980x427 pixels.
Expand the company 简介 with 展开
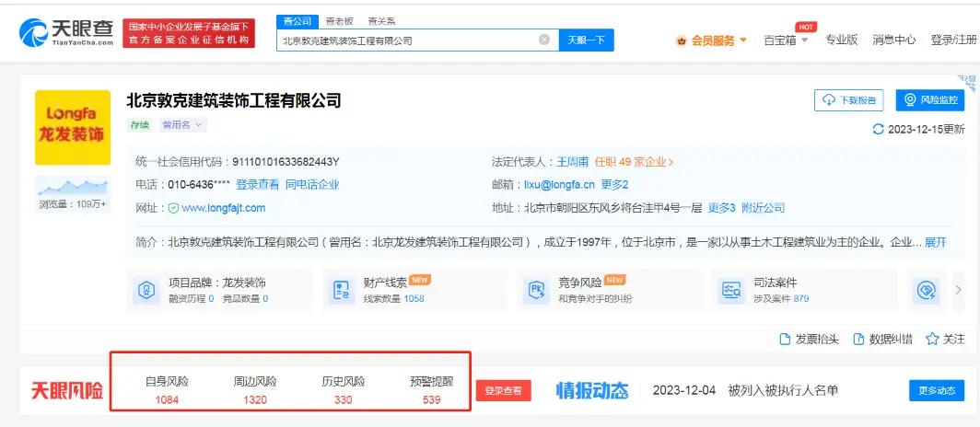935,242
